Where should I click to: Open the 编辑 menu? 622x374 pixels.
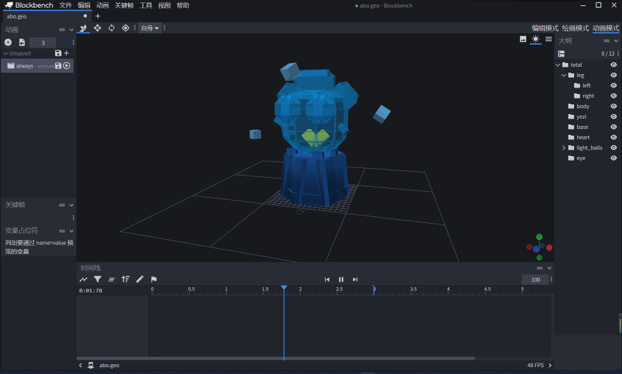[x=84, y=5]
